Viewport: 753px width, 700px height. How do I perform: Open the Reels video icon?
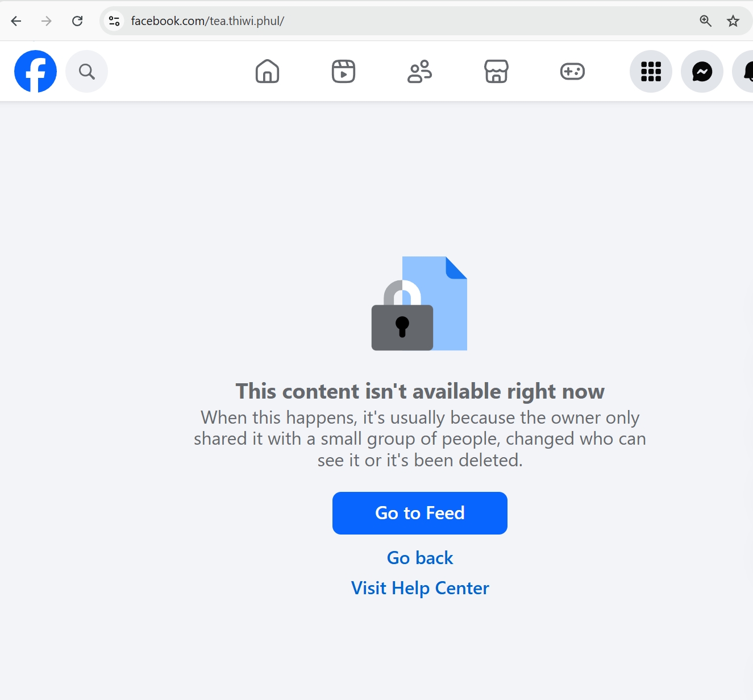[x=343, y=72]
